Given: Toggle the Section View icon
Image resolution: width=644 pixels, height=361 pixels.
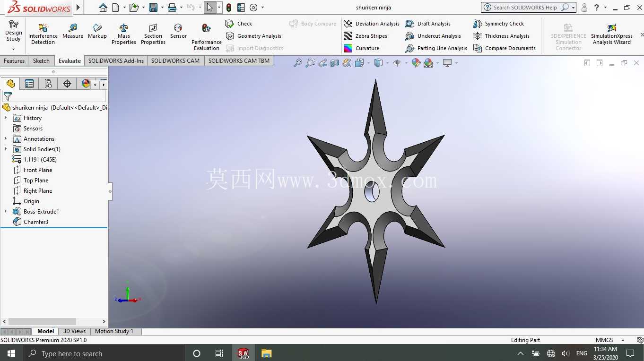Looking at the screenshot, I should tap(335, 63).
